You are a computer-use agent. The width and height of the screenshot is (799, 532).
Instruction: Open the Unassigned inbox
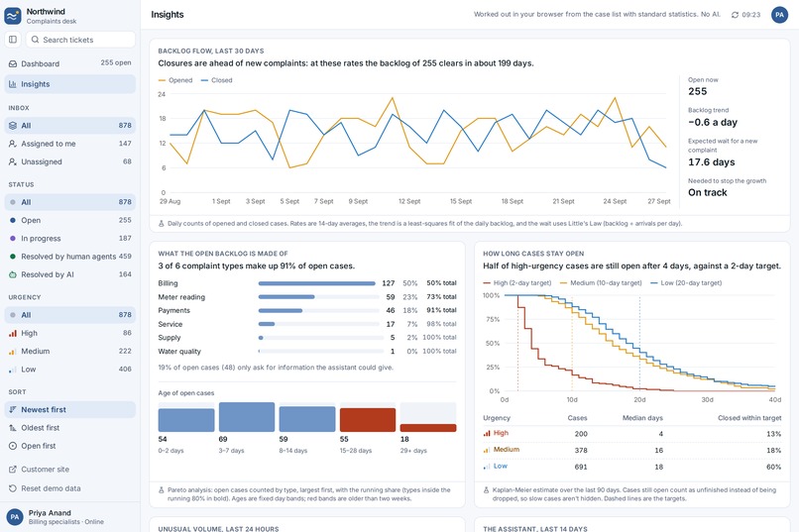pos(70,161)
